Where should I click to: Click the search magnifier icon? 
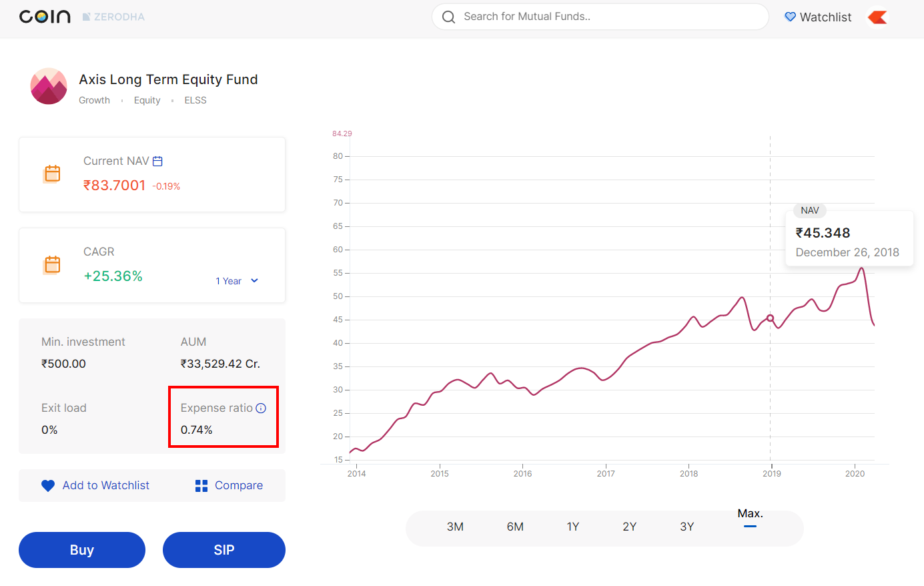tap(449, 17)
